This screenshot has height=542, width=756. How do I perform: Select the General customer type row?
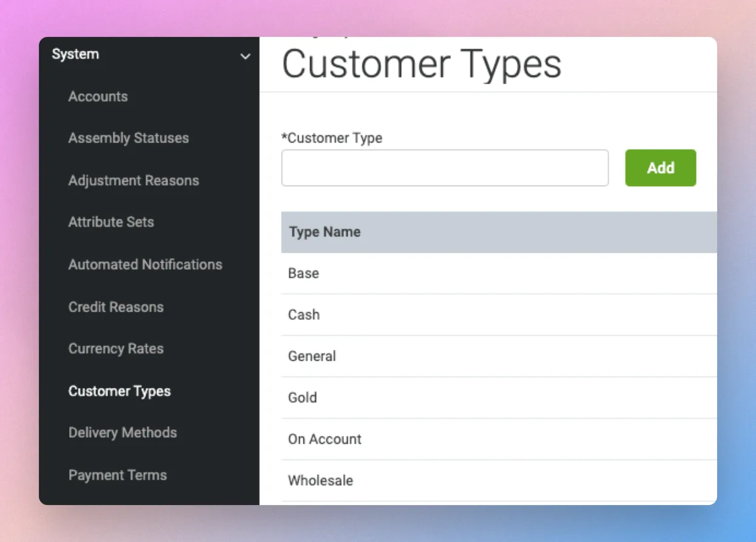tap(499, 356)
